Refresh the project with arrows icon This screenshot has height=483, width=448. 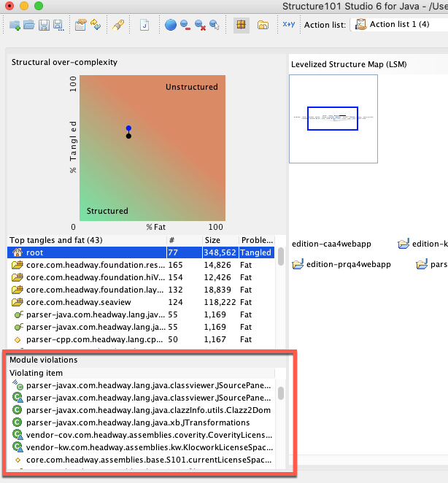[x=96, y=25]
